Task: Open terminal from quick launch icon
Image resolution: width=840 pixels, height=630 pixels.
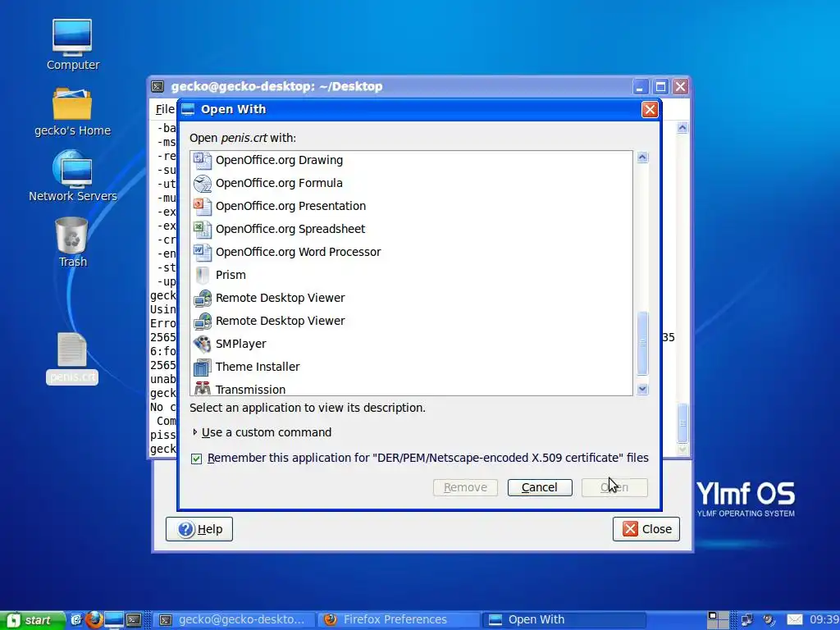Action: pyautogui.click(x=134, y=620)
